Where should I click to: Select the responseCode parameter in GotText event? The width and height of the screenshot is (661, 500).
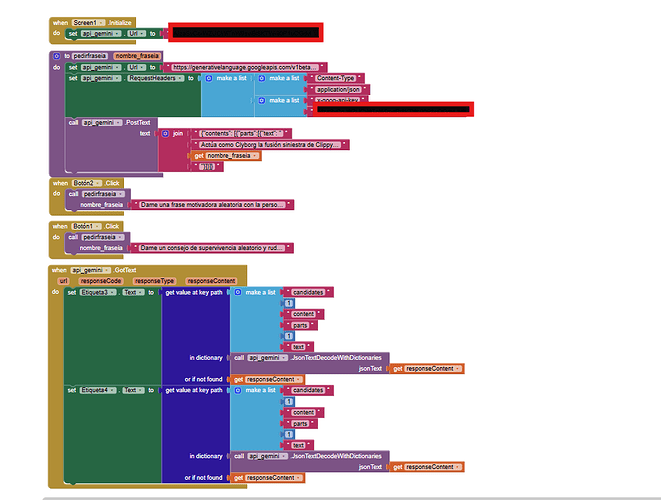101,281
